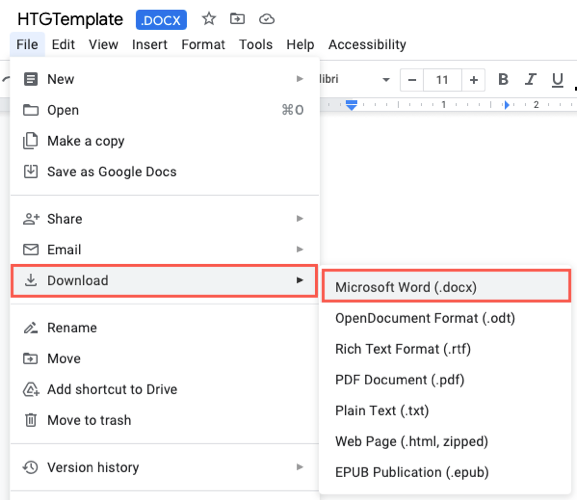Click the Make a copy icon

pos(30,141)
